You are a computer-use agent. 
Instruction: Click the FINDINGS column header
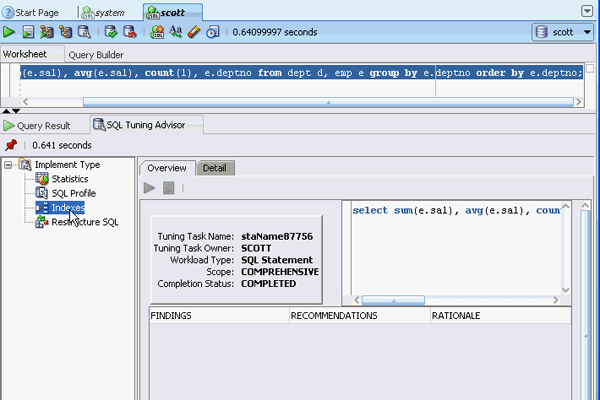coord(219,316)
